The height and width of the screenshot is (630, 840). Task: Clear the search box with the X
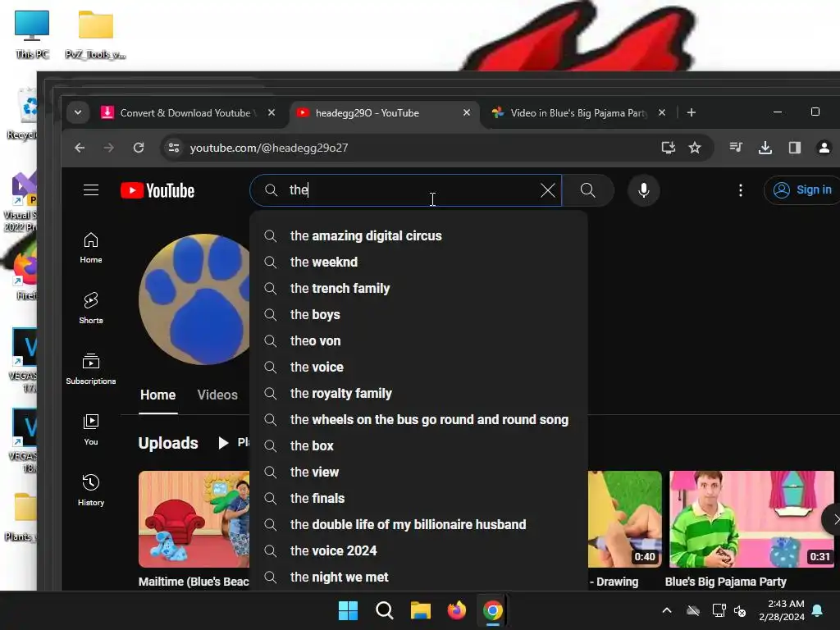[x=547, y=190]
